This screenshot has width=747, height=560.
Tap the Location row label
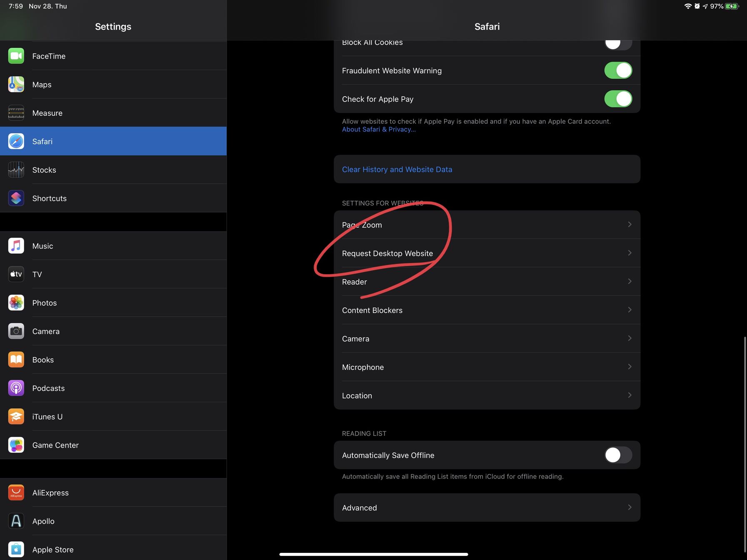click(357, 396)
